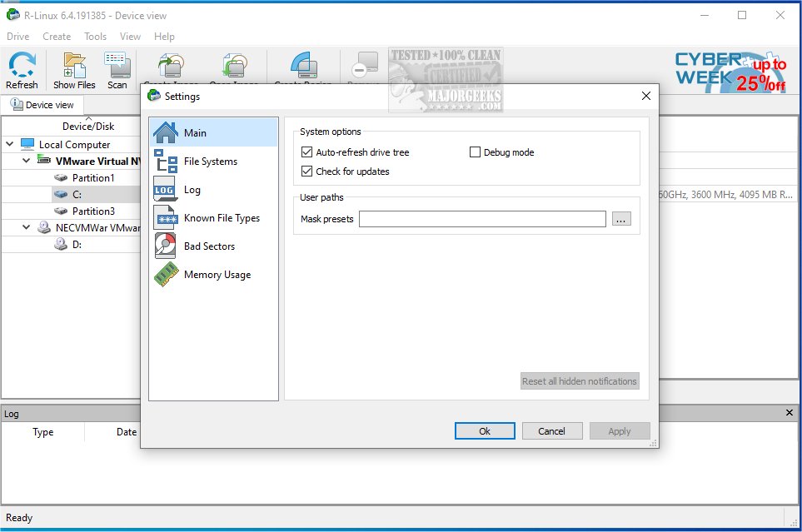Viewport: 802px width, 532px height.
Task: Open the Drive menu
Action: click(17, 37)
